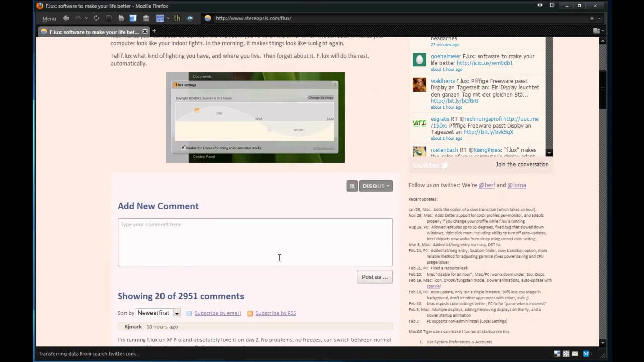
Task: Open the tab list icon
Action: pos(596,31)
